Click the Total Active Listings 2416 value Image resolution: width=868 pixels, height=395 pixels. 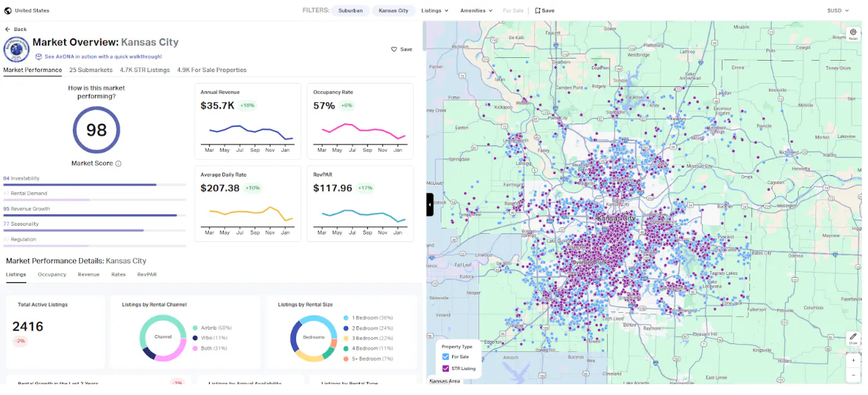(28, 327)
